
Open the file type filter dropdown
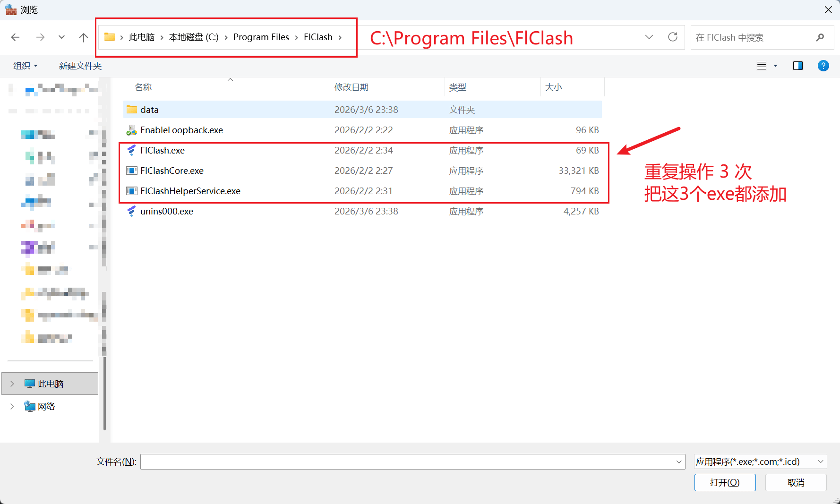click(x=760, y=461)
